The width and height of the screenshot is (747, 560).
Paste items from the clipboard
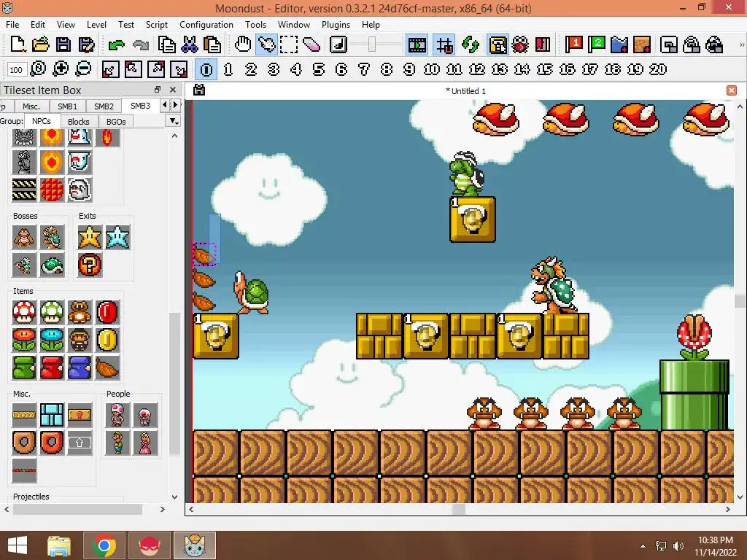[212, 44]
